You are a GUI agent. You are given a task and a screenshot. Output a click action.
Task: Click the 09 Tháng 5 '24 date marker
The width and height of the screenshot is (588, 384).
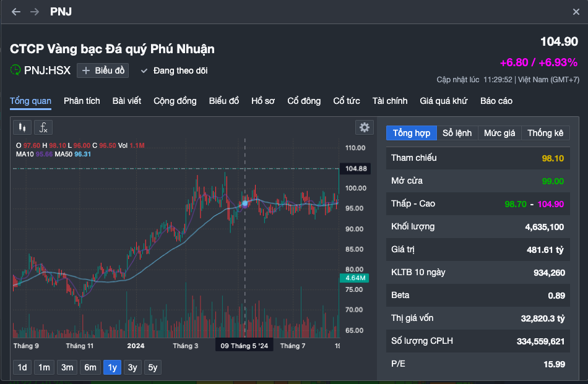(244, 346)
